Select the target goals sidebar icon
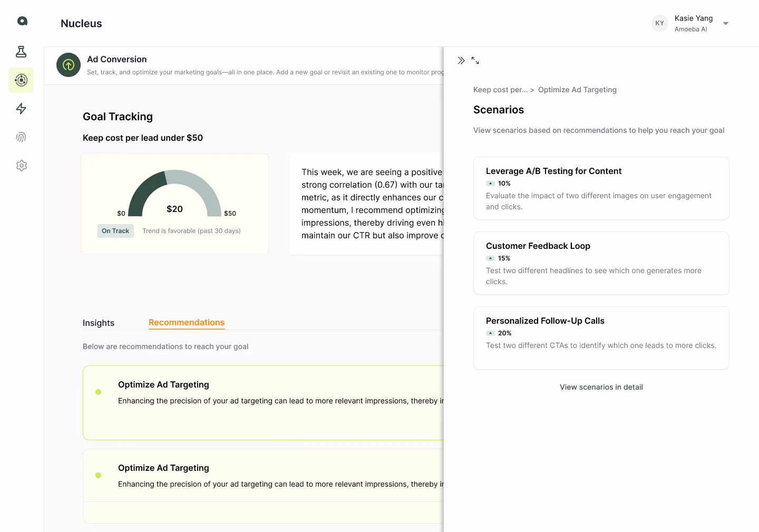This screenshot has height=532, width=759. tap(21, 80)
